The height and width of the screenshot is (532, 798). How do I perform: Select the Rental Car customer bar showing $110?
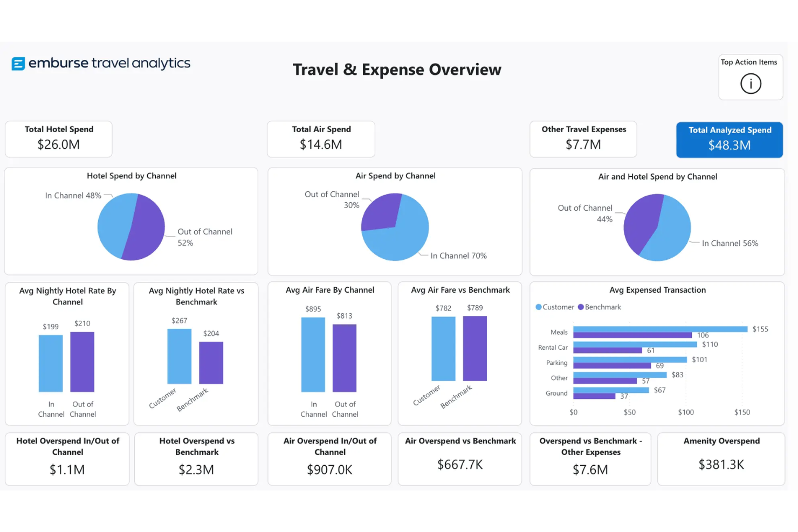coord(635,344)
